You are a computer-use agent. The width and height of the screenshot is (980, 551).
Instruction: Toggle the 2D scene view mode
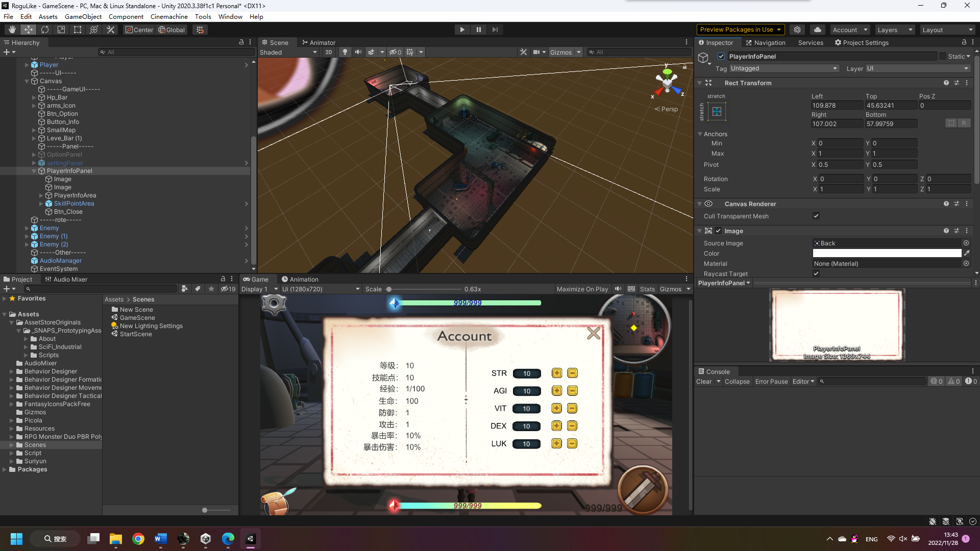(x=328, y=52)
